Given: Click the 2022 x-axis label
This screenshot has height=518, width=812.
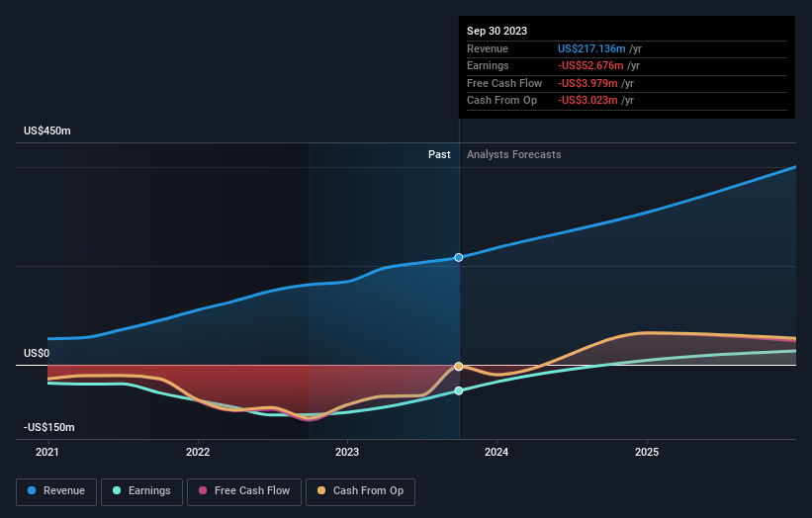Looking at the screenshot, I should click(198, 452).
